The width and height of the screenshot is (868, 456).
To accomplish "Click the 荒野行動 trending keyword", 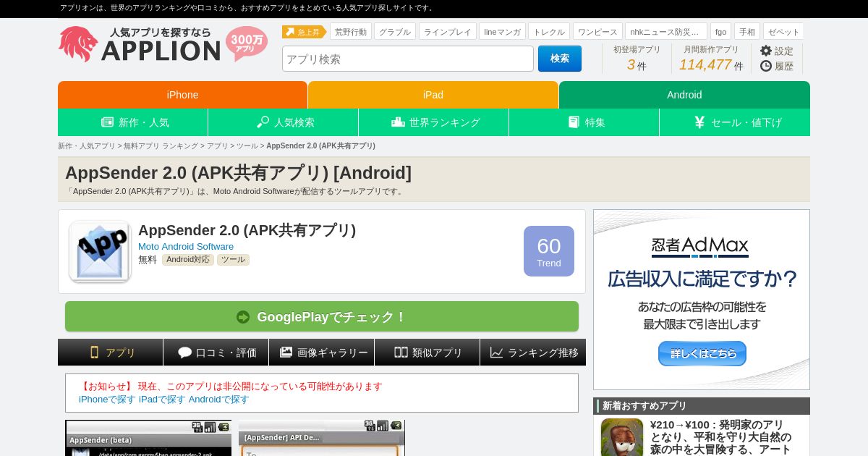I will tap(351, 32).
